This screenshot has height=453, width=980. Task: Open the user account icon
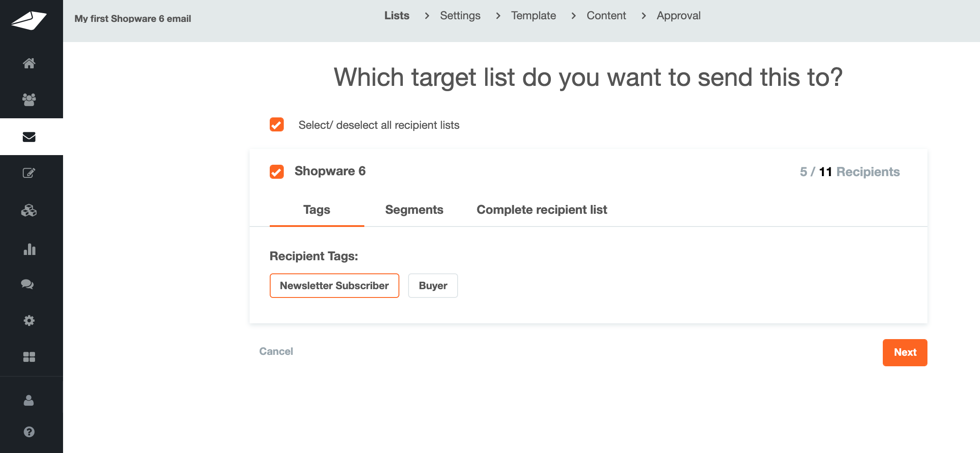coord(29,400)
